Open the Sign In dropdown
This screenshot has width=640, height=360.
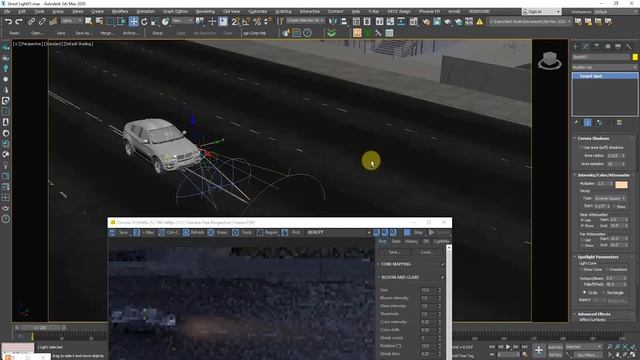pyautogui.click(x=542, y=12)
